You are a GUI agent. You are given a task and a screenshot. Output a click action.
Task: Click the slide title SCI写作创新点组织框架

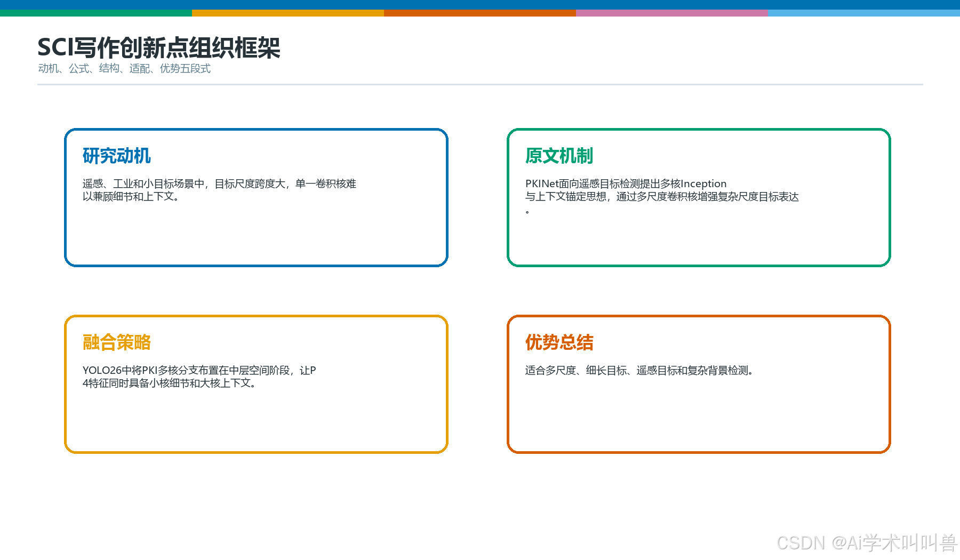tap(159, 47)
